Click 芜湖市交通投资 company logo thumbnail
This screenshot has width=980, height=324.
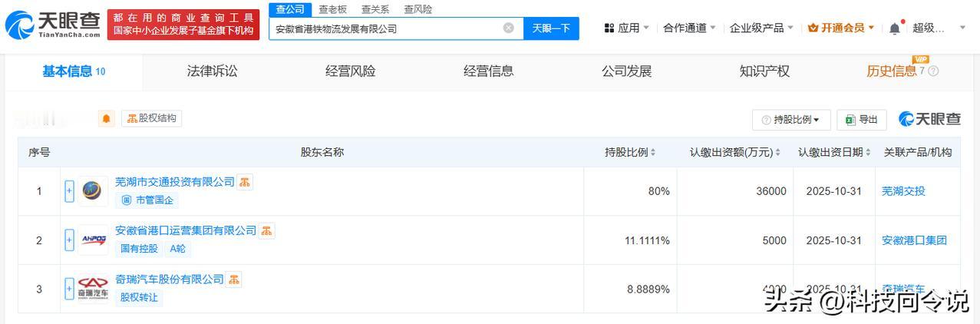pyautogui.click(x=93, y=191)
